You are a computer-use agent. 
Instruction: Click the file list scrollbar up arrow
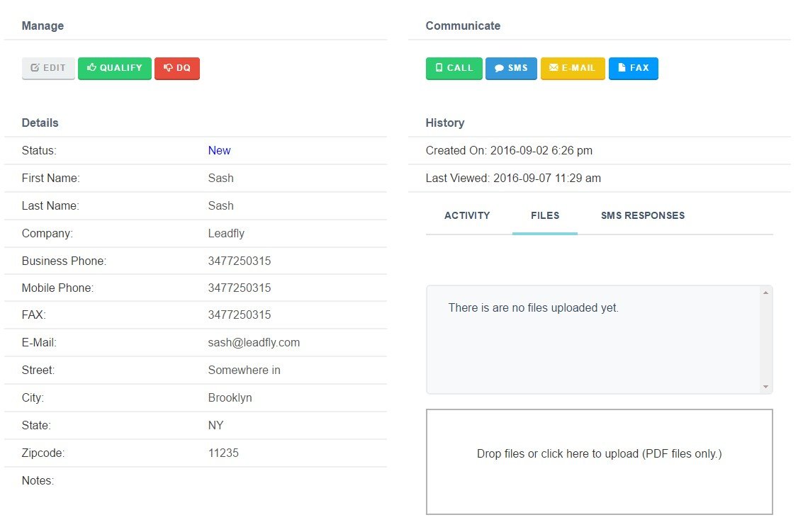click(765, 293)
